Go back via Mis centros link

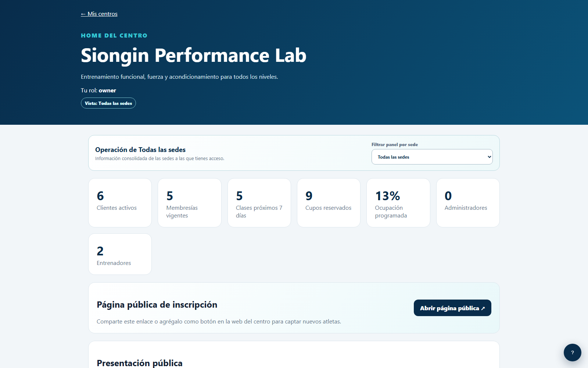pyautogui.click(x=99, y=14)
